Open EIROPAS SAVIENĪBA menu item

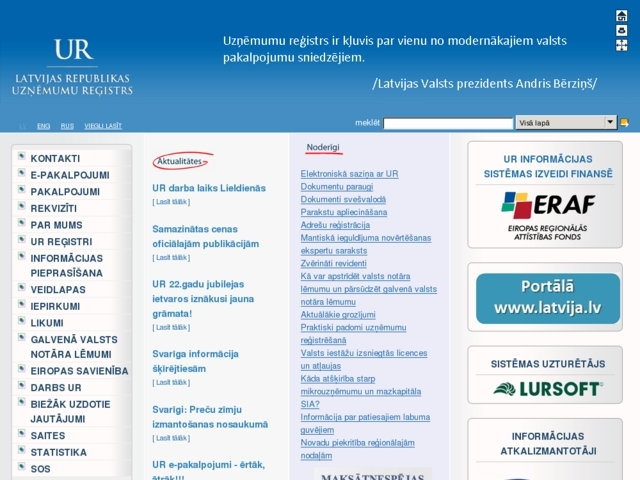[x=79, y=371]
